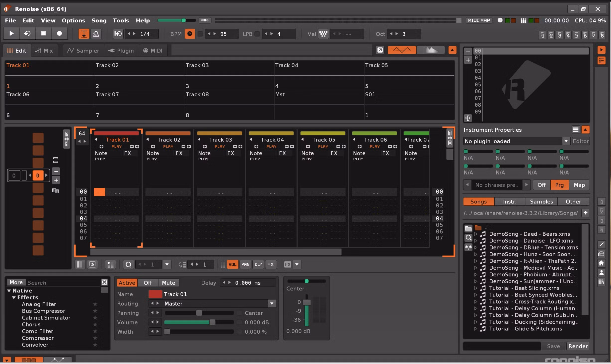Click the loop pattern playback button
The width and height of the screenshot is (611, 364).
click(x=27, y=33)
